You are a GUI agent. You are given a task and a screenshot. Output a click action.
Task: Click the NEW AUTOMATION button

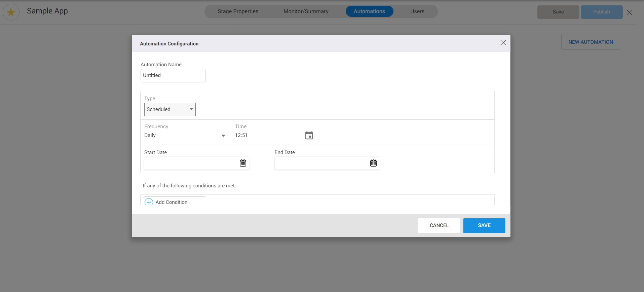590,42
